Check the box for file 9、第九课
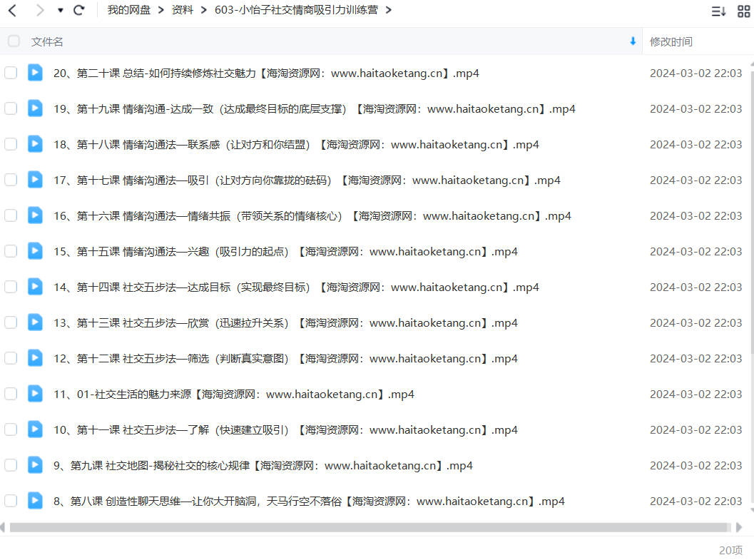Screen dimensions: 754x560 11,465
